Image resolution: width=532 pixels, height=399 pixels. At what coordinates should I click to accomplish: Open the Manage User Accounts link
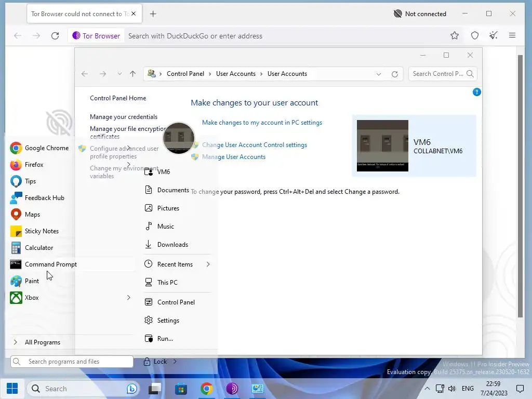point(234,157)
